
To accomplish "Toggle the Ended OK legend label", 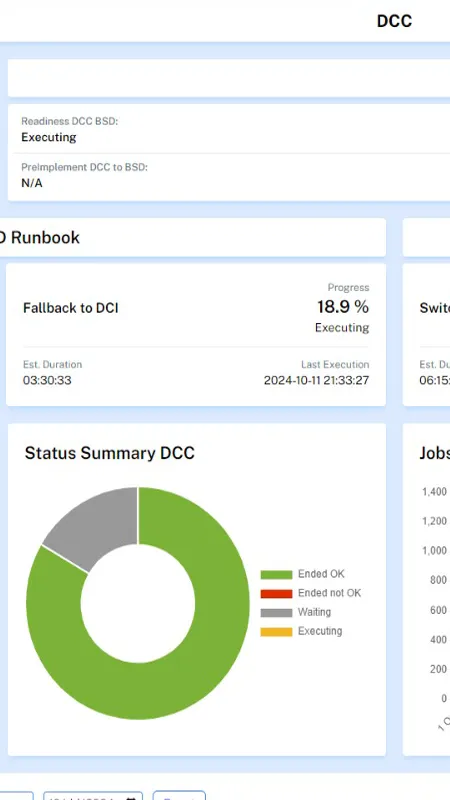I will click(321, 574).
